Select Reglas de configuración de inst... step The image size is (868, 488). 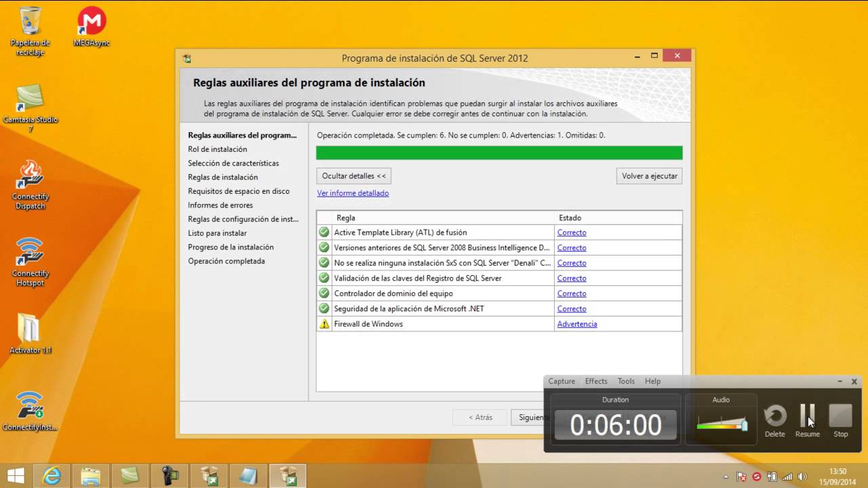243,219
